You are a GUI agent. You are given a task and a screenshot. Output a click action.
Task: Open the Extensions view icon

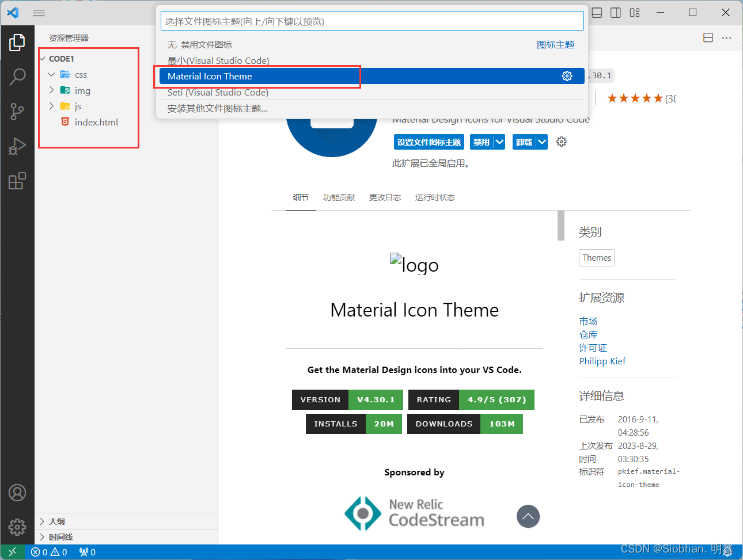17,181
